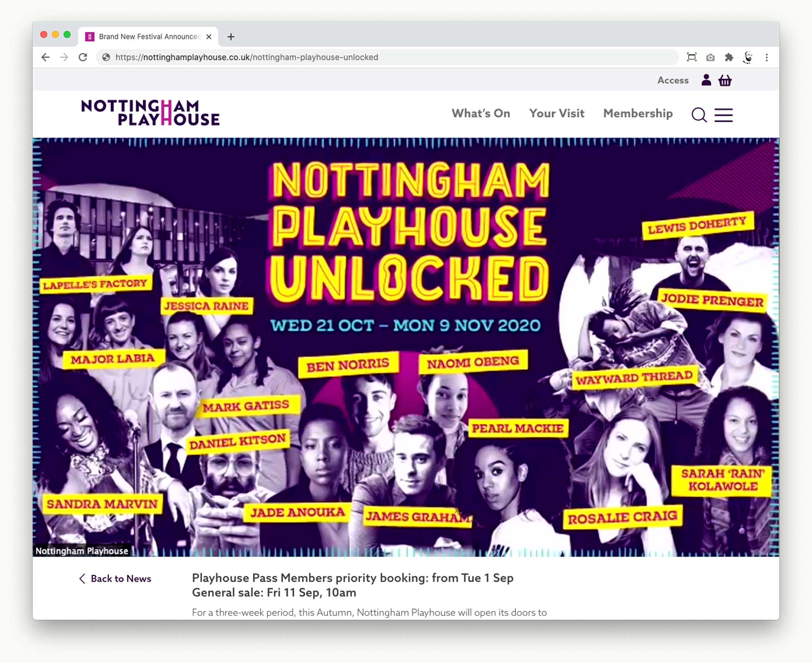This screenshot has width=812, height=663.
Task: Click the Nottingham Playhouse image caption
Action: point(82,551)
